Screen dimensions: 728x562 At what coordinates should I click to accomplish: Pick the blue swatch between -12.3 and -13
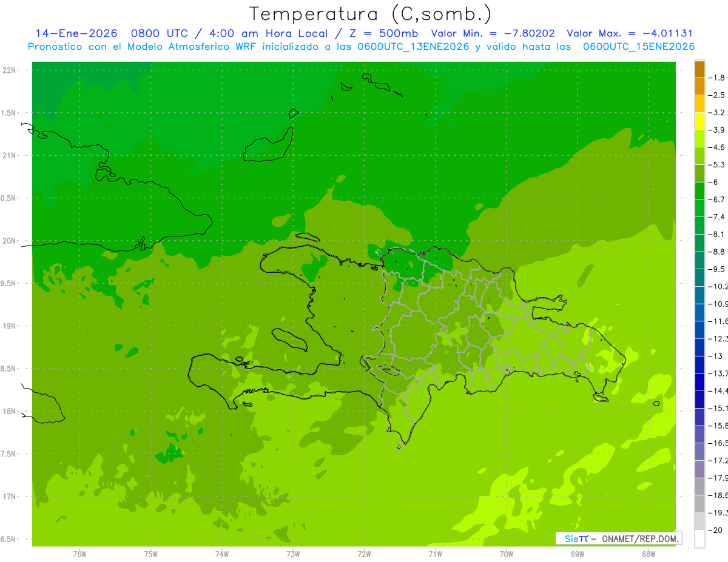(x=699, y=347)
